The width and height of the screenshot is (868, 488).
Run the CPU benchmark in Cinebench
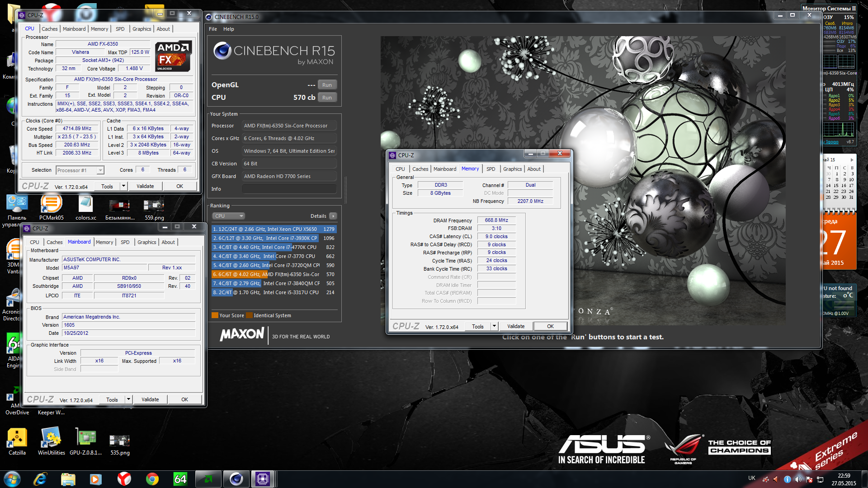click(x=327, y=98)
